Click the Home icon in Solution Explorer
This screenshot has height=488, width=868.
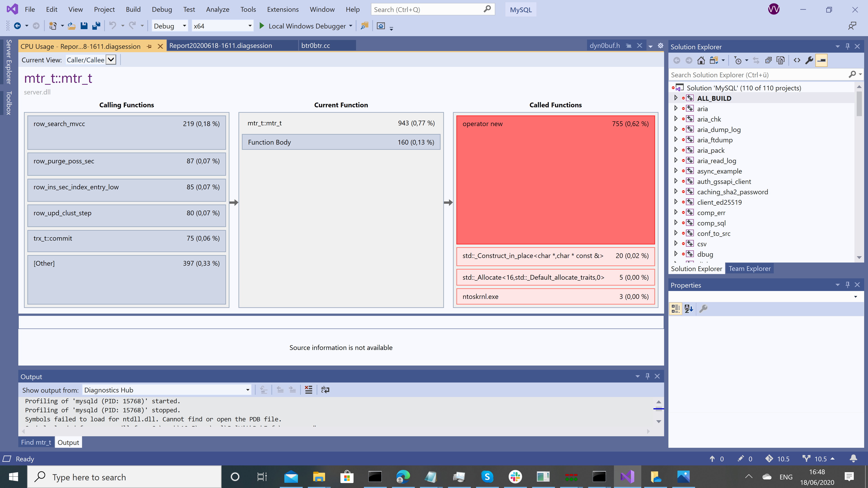click(x=701, y=61)
